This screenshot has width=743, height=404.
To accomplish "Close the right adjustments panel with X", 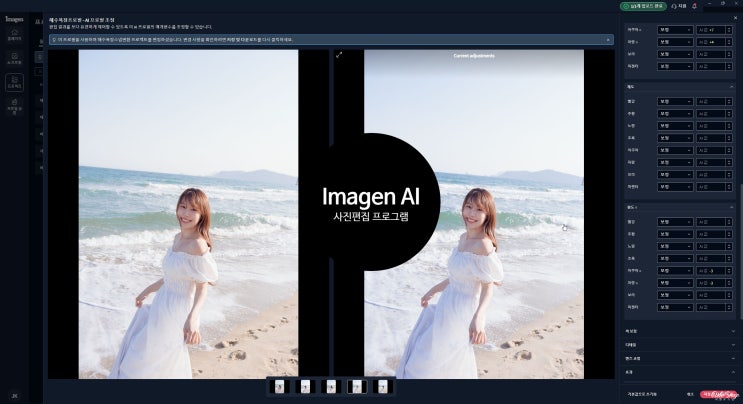I will coord(735,18).
